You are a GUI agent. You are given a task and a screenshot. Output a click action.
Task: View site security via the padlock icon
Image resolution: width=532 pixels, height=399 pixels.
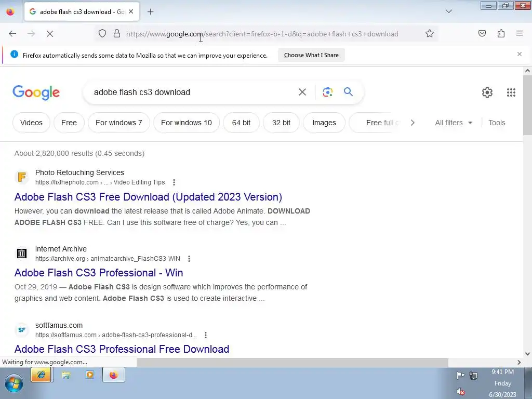pyautogui.click(x=117, y=34)
